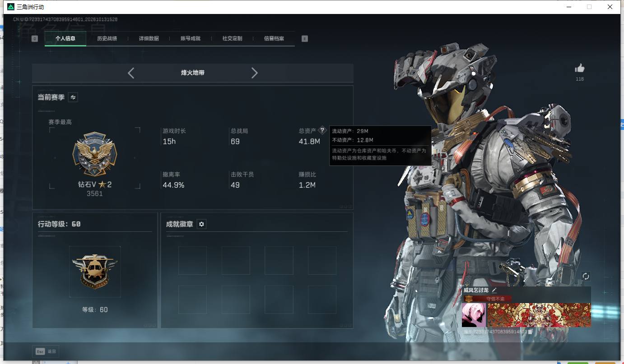The image size is (624, 364).
Task: Select the 账号成就 tab
Action: [x=191, y=39]
